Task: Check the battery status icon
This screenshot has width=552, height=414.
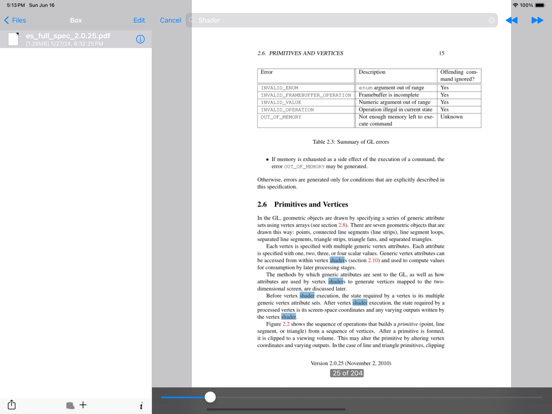Action: click(x=540, y=5)
